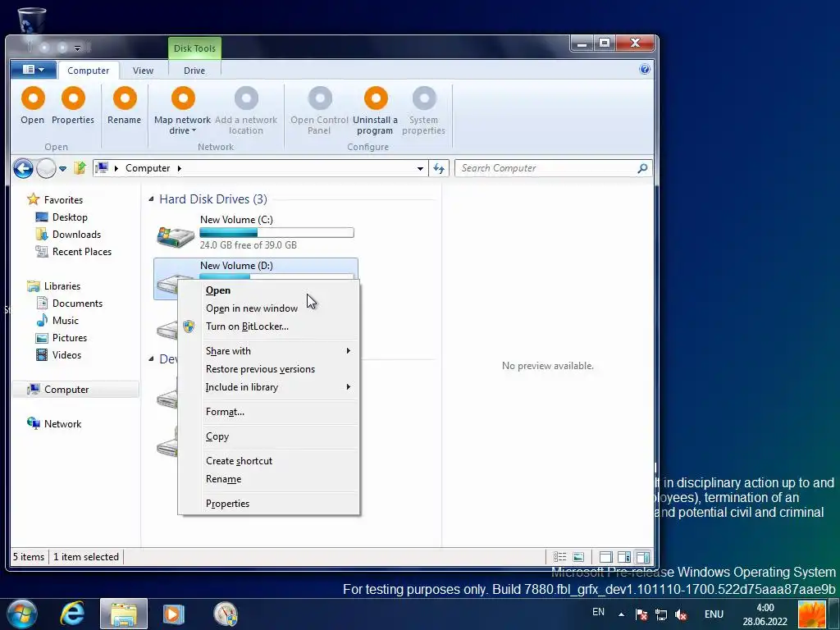
Task: Refresh the Computer folder view
Action: tap(439, 168)
